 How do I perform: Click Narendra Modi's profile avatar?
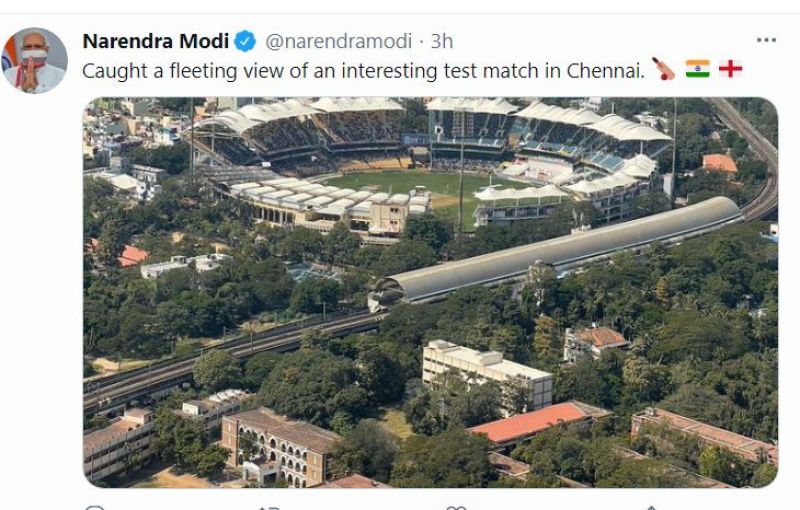(x=35, y=61)
